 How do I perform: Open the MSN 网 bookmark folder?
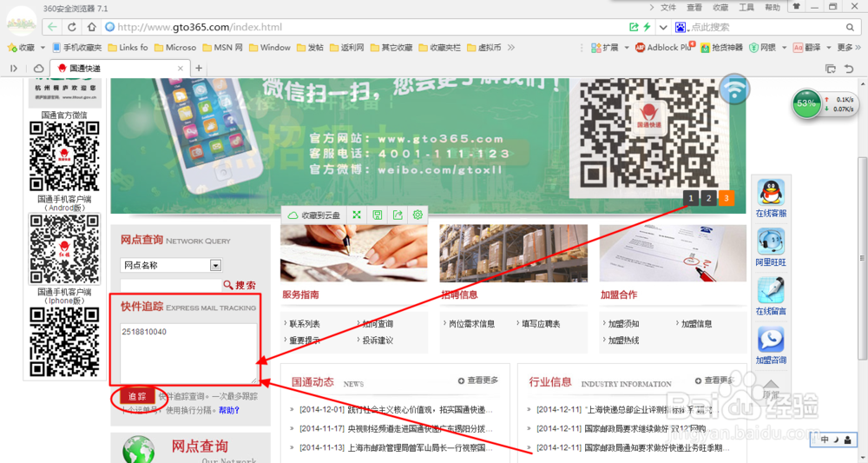(x=222, y=48)
